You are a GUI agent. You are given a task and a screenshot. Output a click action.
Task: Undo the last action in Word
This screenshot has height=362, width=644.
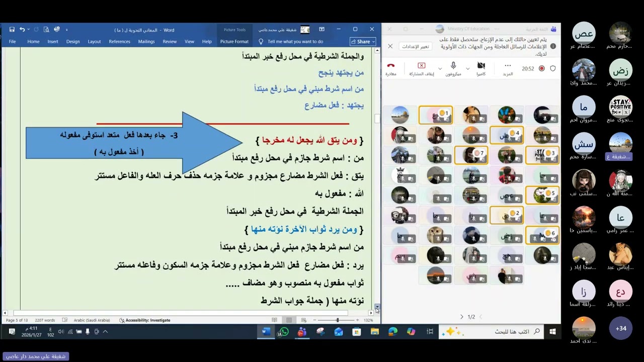[x=22, y=30]
